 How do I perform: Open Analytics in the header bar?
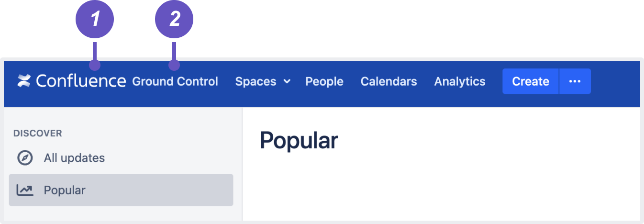460,81
